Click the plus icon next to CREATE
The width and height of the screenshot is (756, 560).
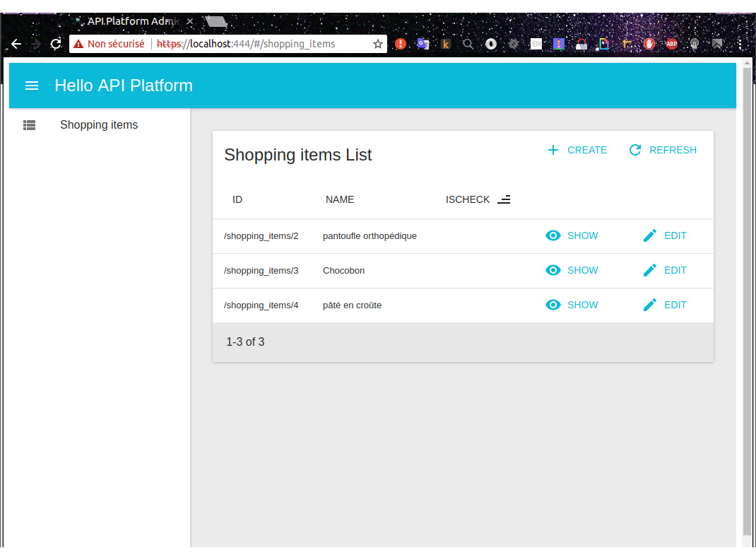553,150
